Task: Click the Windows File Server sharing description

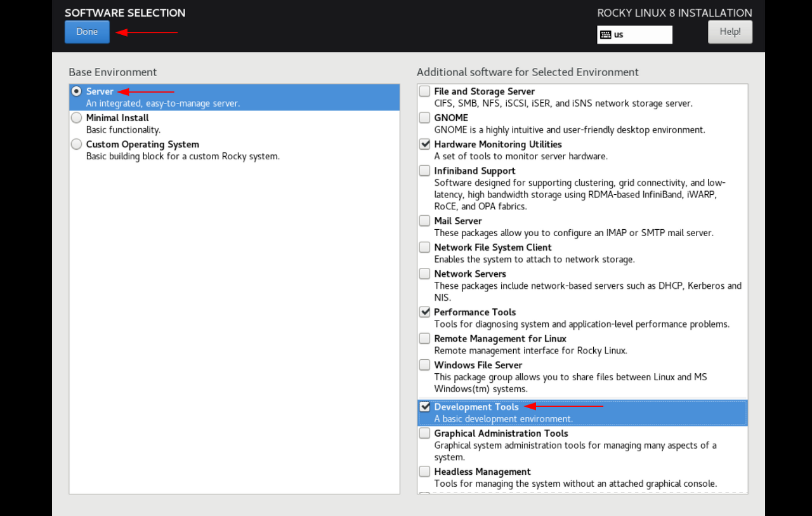Action: pos(571,383)
